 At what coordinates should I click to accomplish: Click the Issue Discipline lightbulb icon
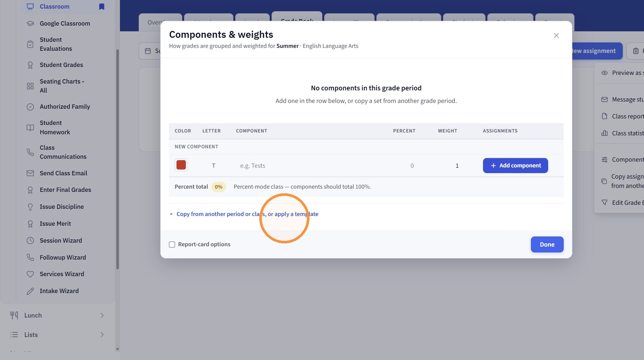(30, 207)
